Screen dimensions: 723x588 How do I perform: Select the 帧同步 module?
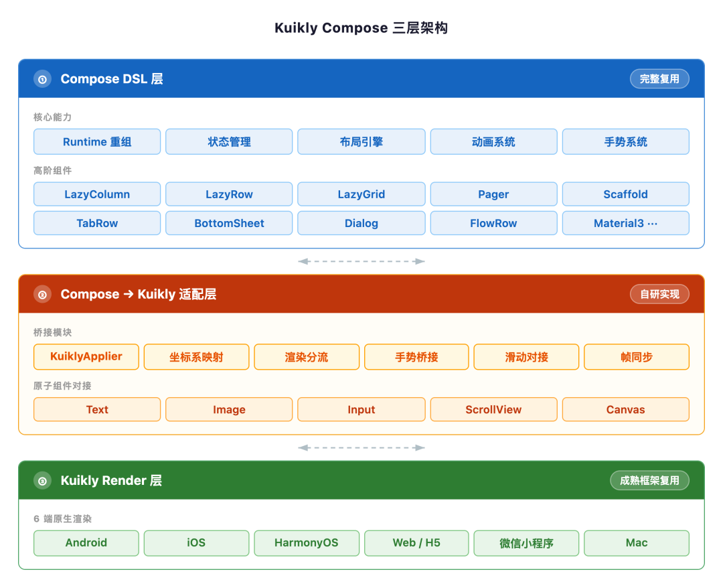637,357
